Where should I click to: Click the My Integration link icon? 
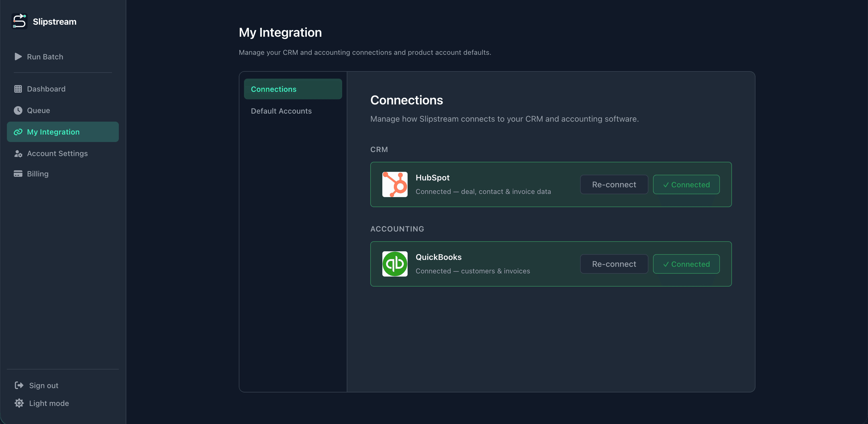(x=18, y=132)
